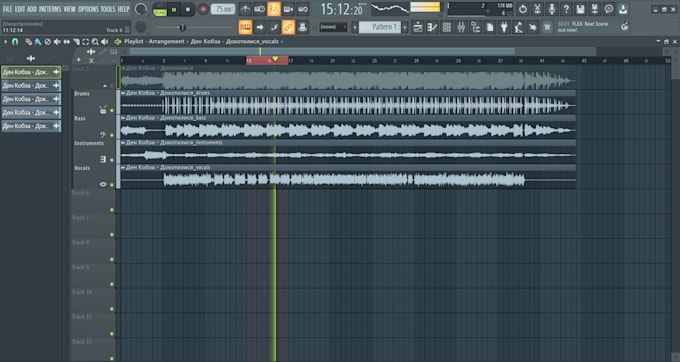Add a new pattern with plus button

[405, 27]
